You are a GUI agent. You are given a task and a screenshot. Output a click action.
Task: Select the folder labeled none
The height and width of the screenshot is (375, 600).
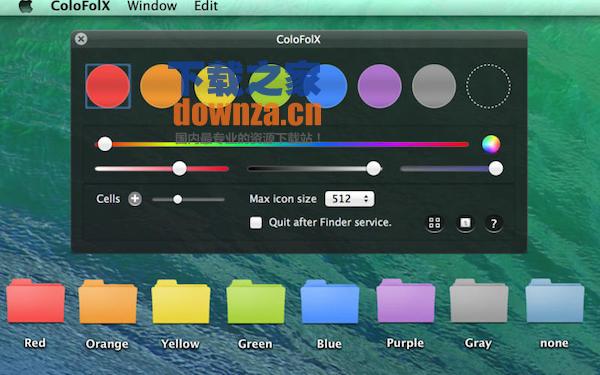555,301
